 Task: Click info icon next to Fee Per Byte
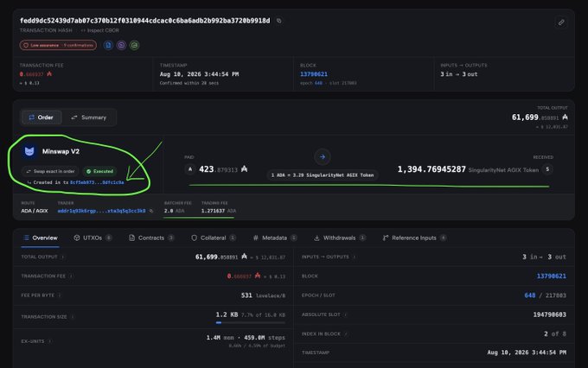tap(60, 295)
